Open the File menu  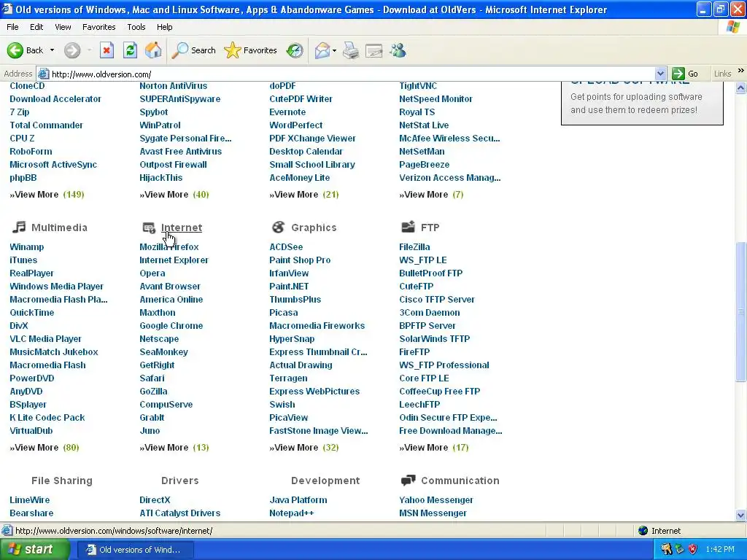pyautogui.click(x=13, y=27)
